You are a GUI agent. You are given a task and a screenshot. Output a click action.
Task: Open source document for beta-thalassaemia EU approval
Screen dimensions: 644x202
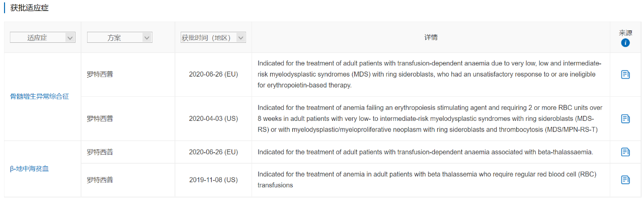(x=625, y=152)
